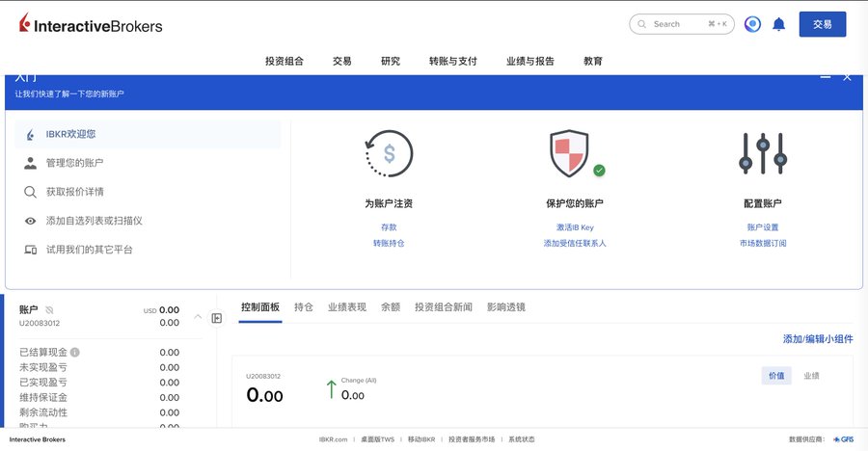Viewport: 868px width, 451px height.
Task: Click the 转账持仓 link
Action: tap(389, 244)
